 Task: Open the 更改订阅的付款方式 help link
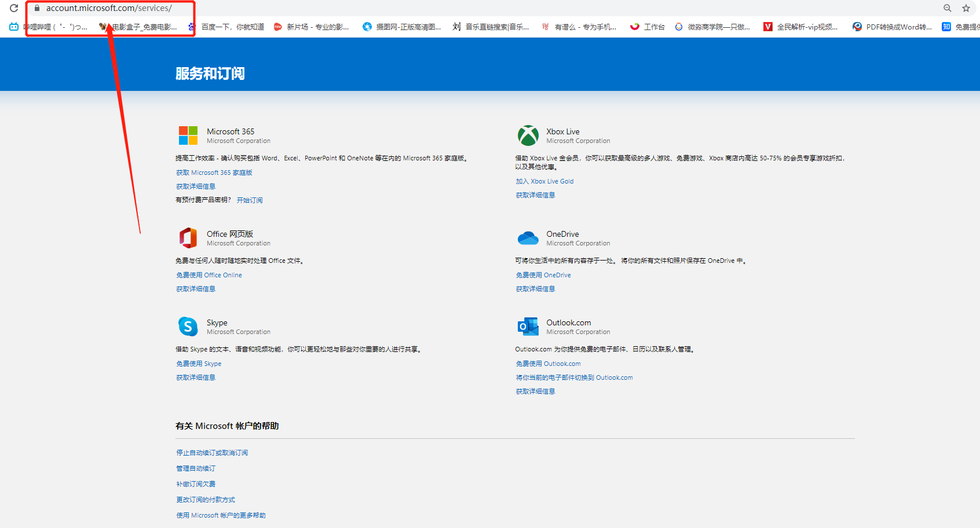(x=206, y=500)
